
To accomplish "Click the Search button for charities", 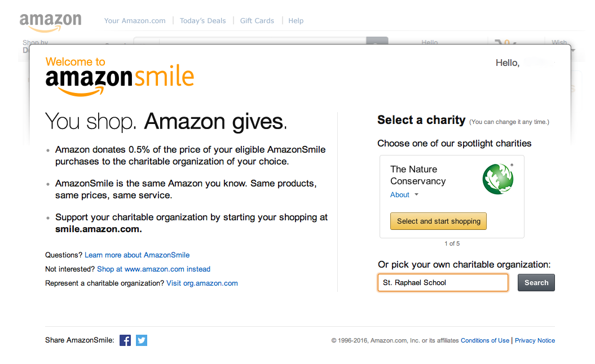I will tap(535, 282).
